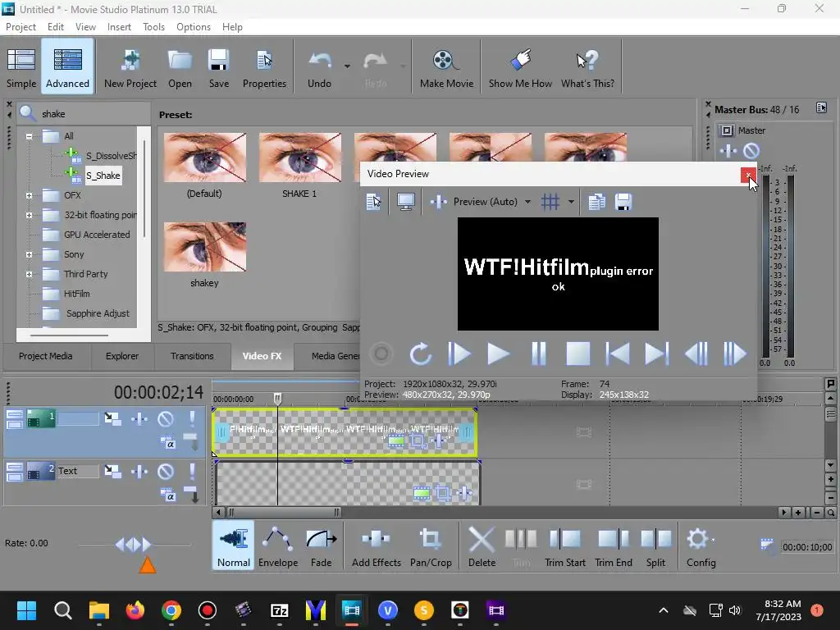Screen dimensions: 840x630
Task: Mute video track 1
Action: tap(166, 418)
